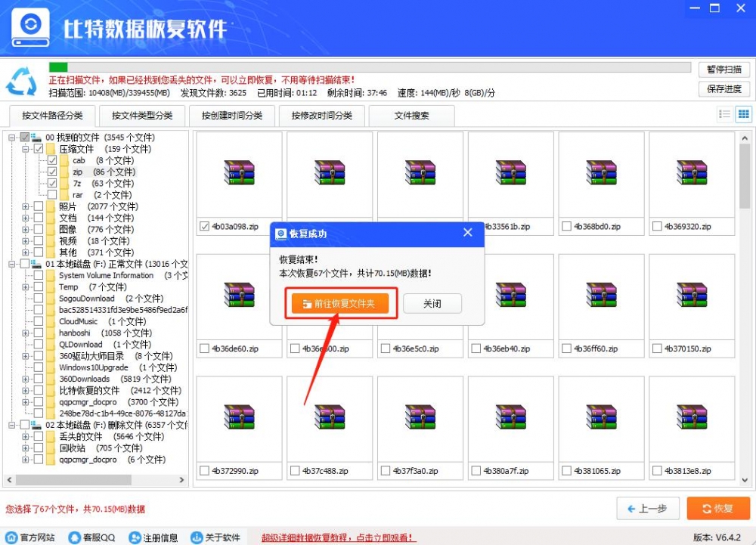Select the 4b37c488.zip archive icon
The height and width of the screenshot is (545, 756).
330,416
